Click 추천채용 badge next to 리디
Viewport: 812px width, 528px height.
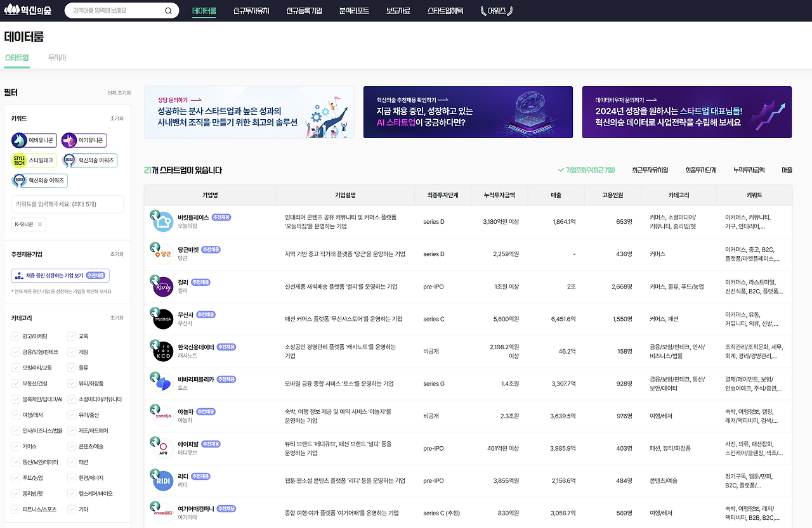point(200,476)
